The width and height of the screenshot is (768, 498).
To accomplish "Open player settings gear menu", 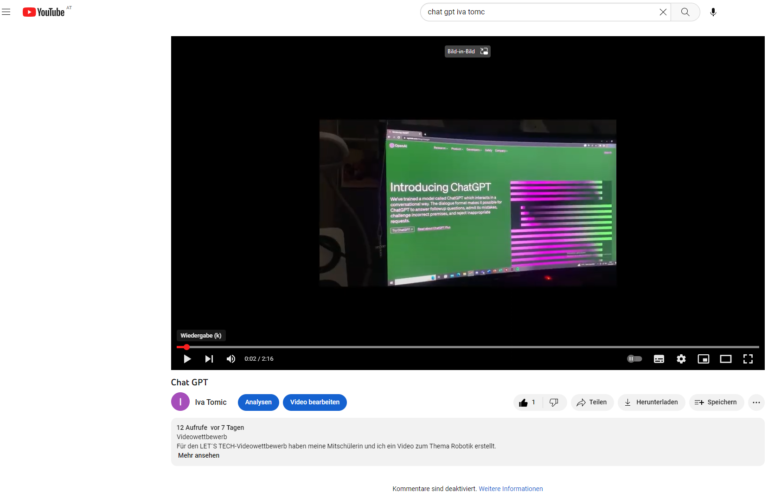I will click(681, 358).
